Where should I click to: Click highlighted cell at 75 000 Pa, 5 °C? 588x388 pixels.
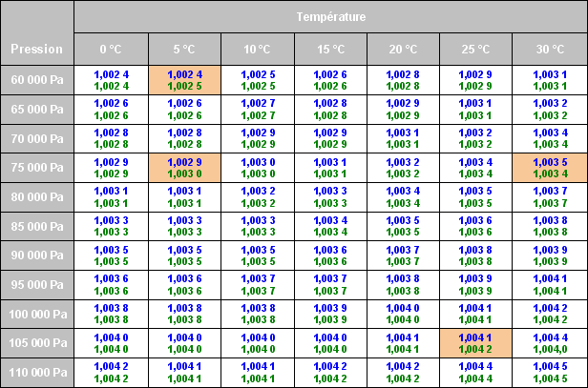click(184, 168)
